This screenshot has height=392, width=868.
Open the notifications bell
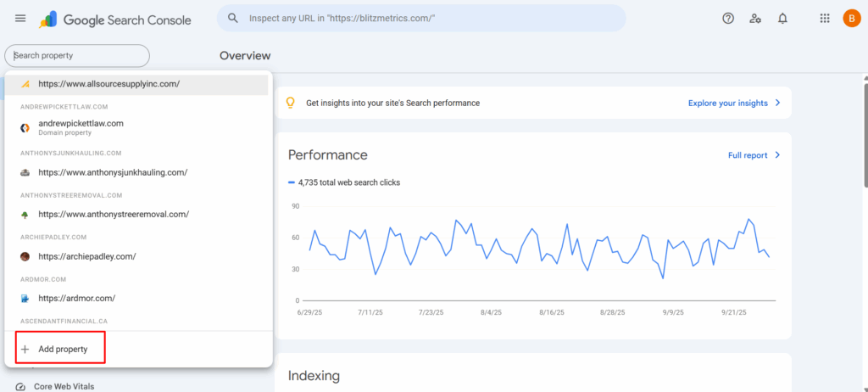pyautogui.click(x=782, y=19)
